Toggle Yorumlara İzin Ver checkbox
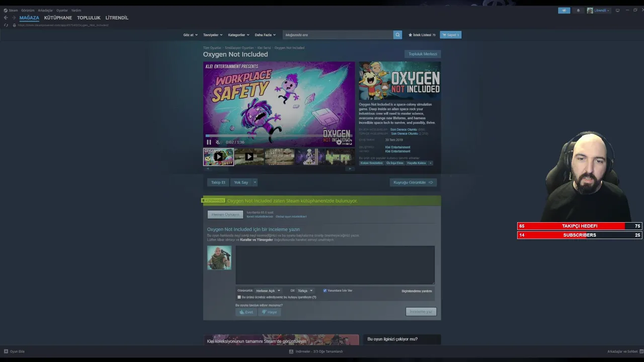The image size is (644, 362). [x=325, y=291]
